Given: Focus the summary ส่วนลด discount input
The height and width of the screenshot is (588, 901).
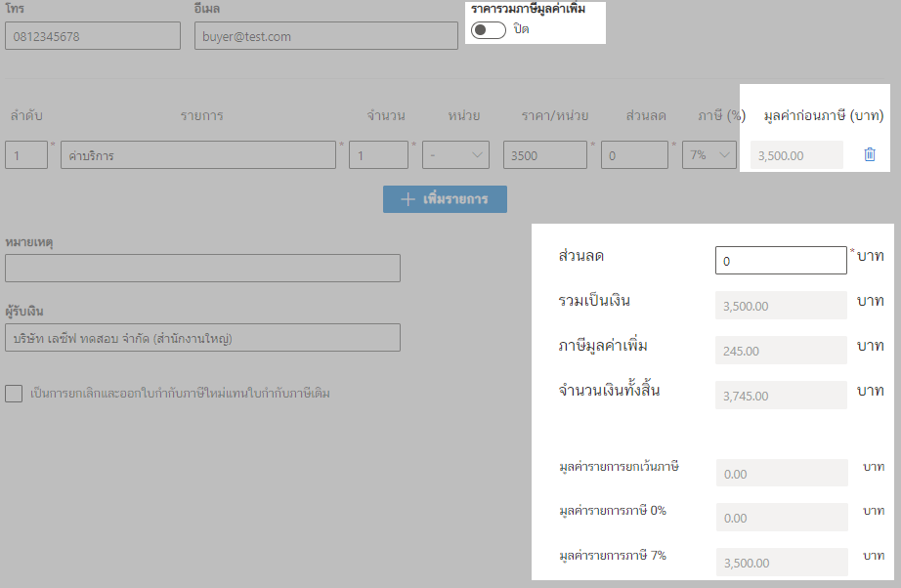Looking at the screenshot, I should [x=781, y=260].
